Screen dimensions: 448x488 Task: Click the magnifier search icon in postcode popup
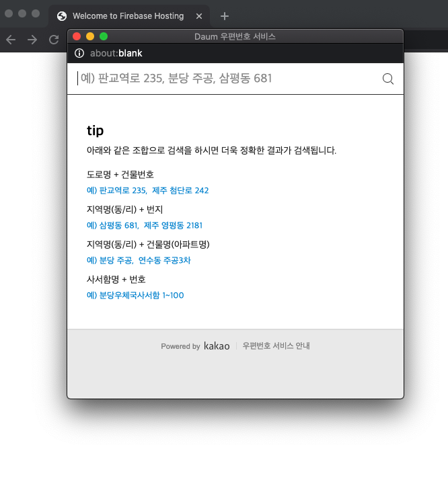[388, 79]
